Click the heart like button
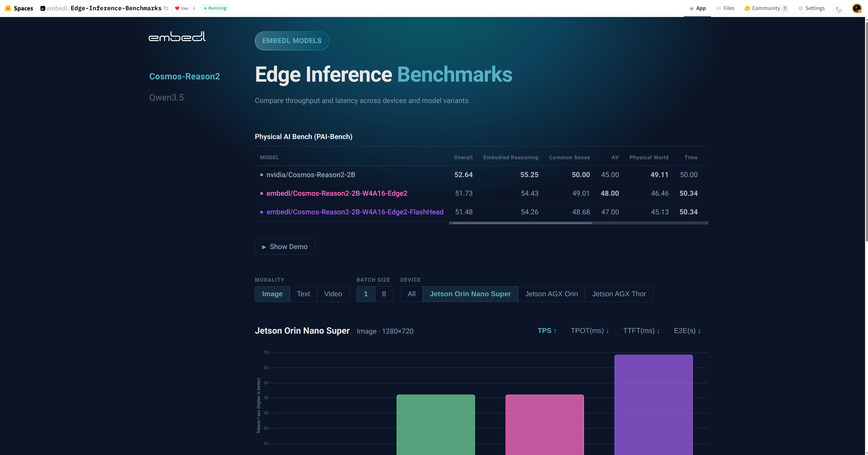This screenshot has height=455, width=868. tap(181, 8)
